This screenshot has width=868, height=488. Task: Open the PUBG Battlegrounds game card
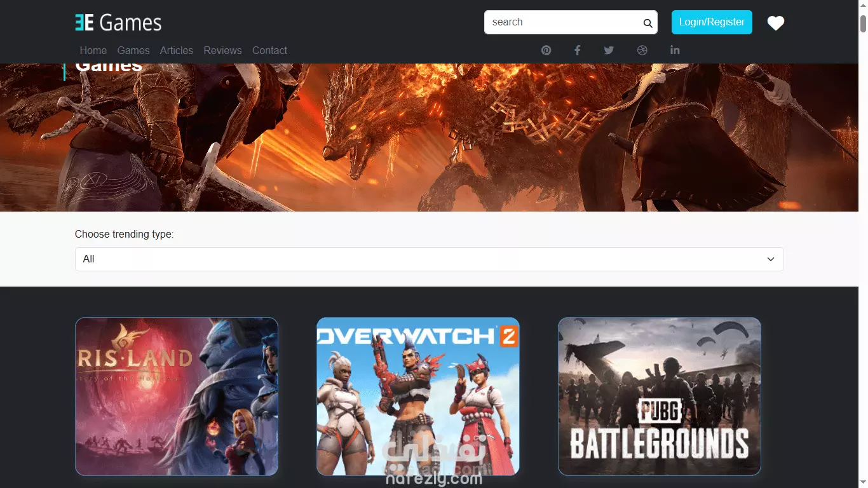pyautogui.click(x=660, y=396)
